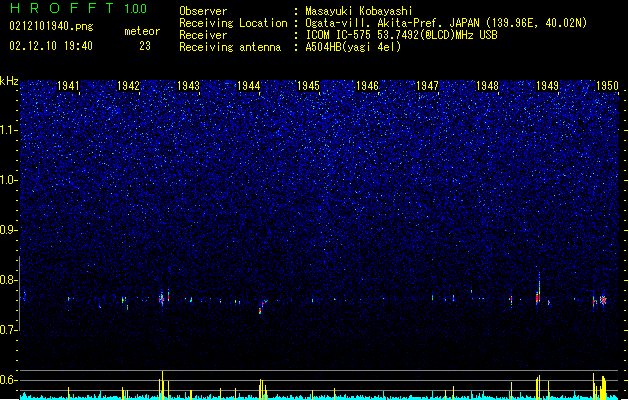Click the Observer field label
Viewport: 629px width, 400px height.
coord(203,11)
